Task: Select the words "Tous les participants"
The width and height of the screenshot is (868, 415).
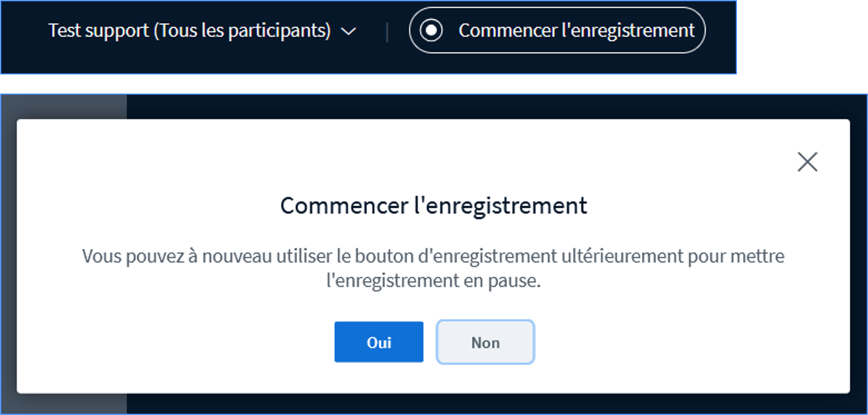Action: pyautogui.click(x=245, y=31)
